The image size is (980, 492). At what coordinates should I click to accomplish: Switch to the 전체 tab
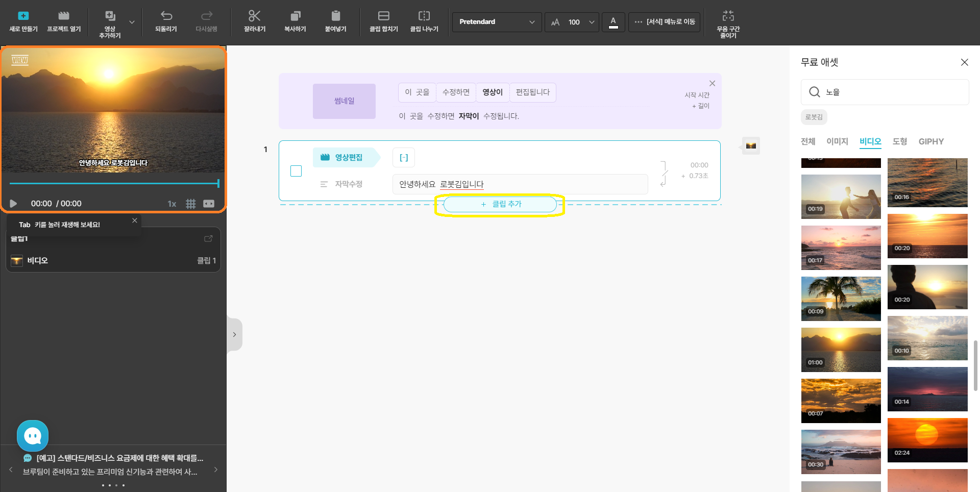808,141
